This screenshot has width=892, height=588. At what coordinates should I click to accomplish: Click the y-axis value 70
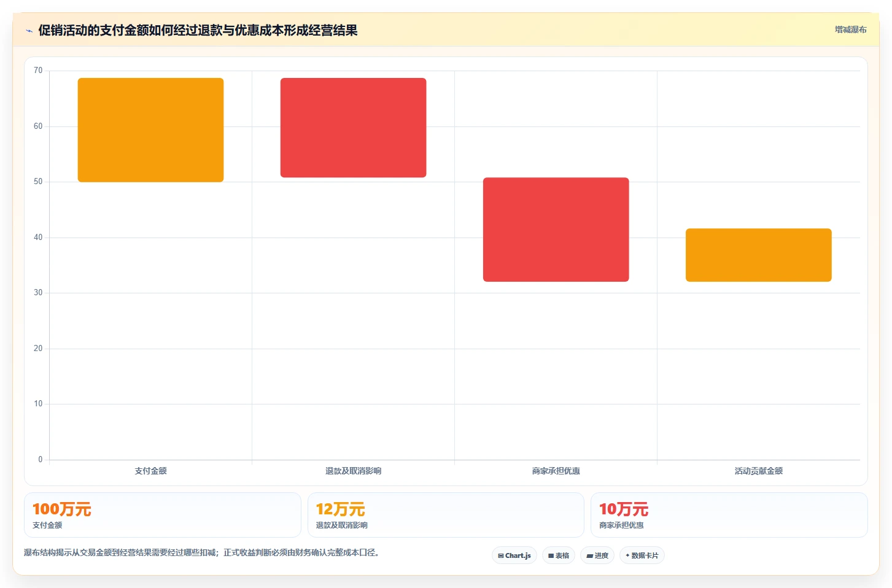coord(38,71)
